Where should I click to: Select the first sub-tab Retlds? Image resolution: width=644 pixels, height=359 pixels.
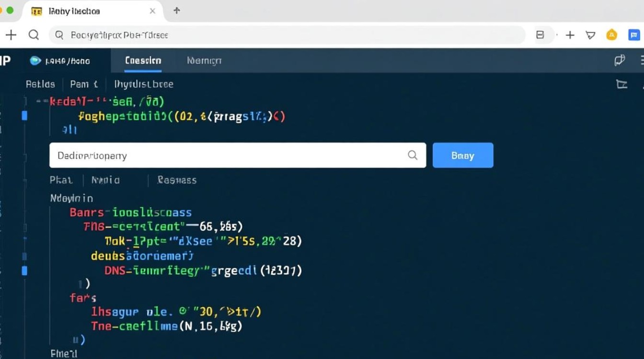[40, 84]
